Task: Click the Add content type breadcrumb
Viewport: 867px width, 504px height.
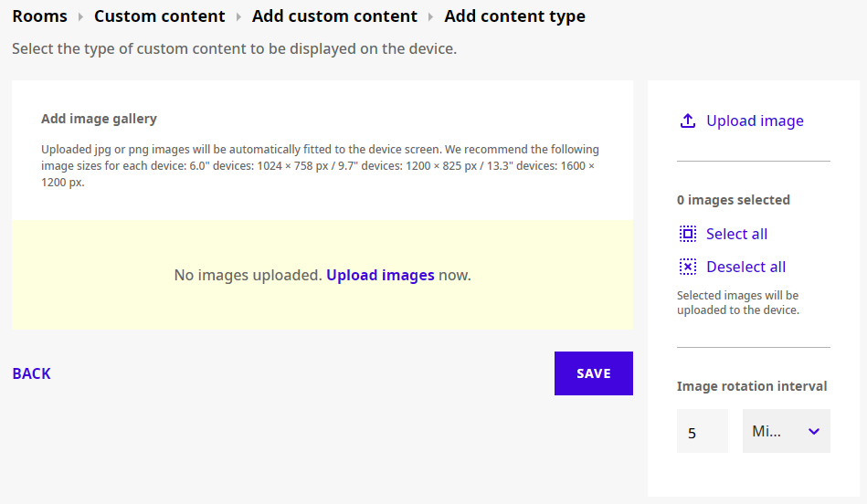Action: coord(514,16)
